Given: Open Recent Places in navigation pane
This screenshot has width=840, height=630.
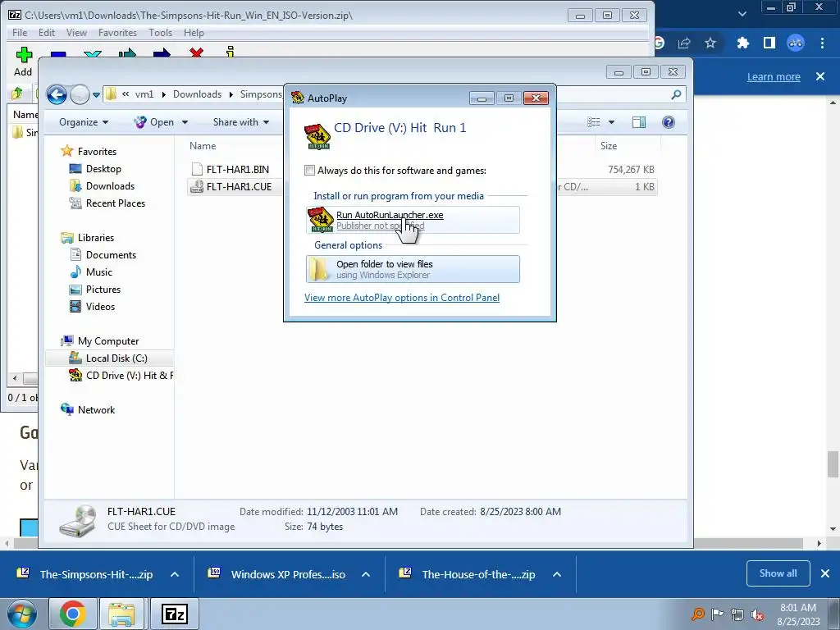Looking at the screenshot, I should coord(115,203).
